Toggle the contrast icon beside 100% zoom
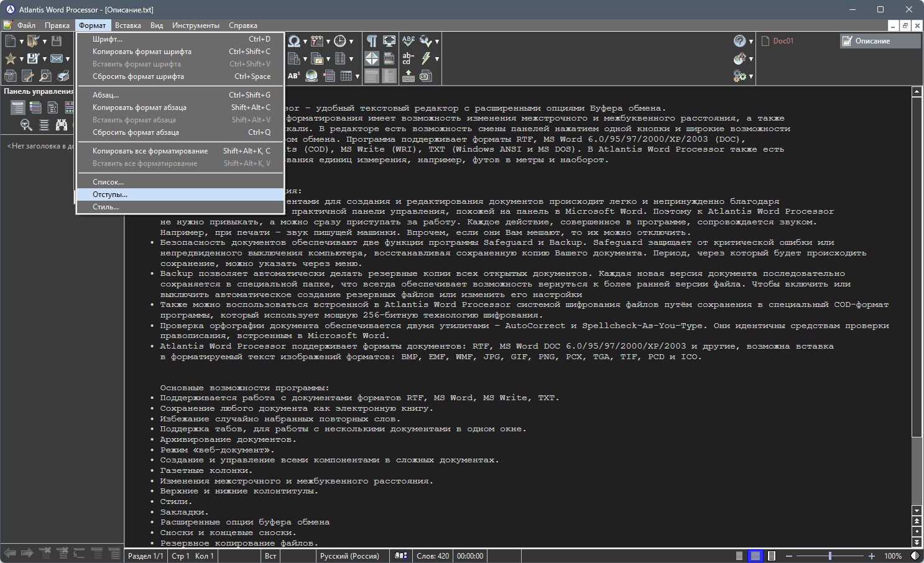 coord(915,556)
